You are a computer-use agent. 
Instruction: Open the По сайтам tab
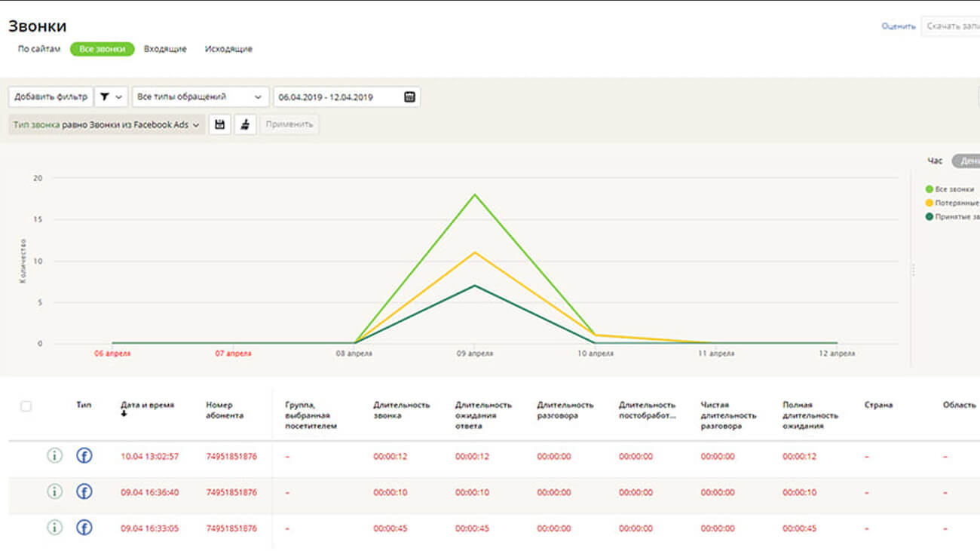(x=39, y=49)
